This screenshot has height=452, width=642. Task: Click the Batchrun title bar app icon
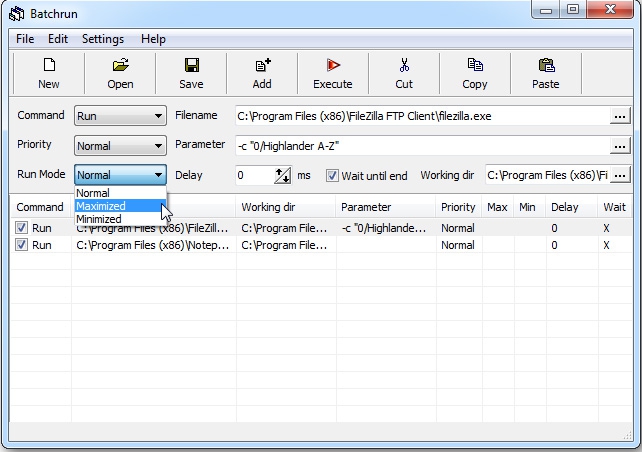click(x=17, y=14)
